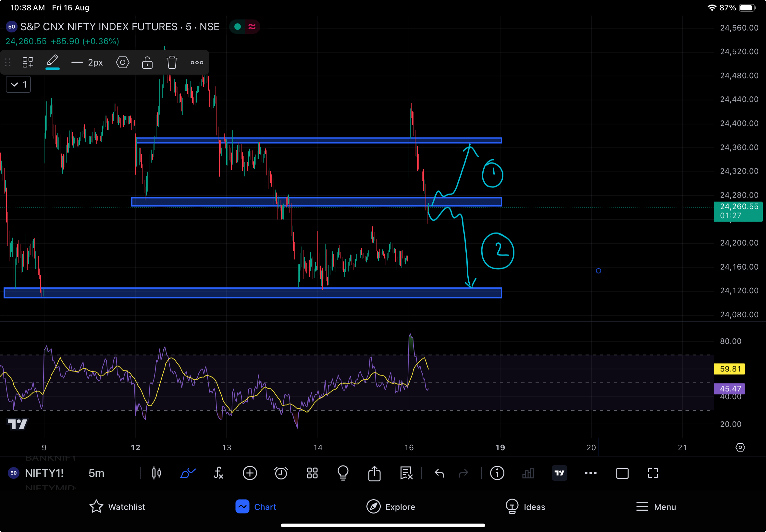Delete the drawing with the trash icon

point(172,62)
